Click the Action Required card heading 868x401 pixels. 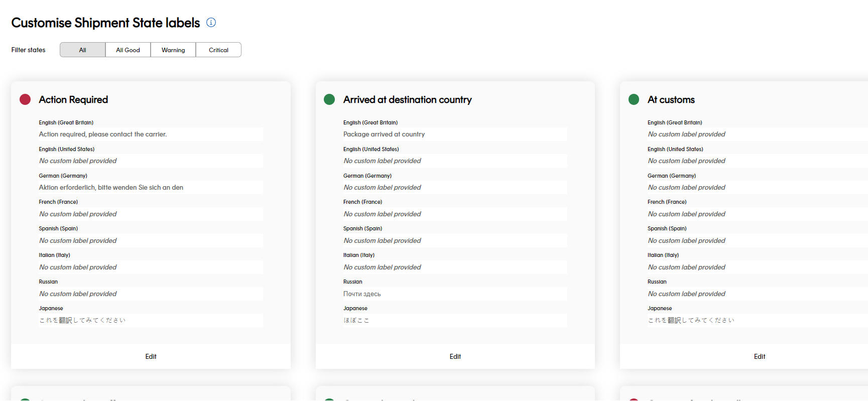pos(73,100)
